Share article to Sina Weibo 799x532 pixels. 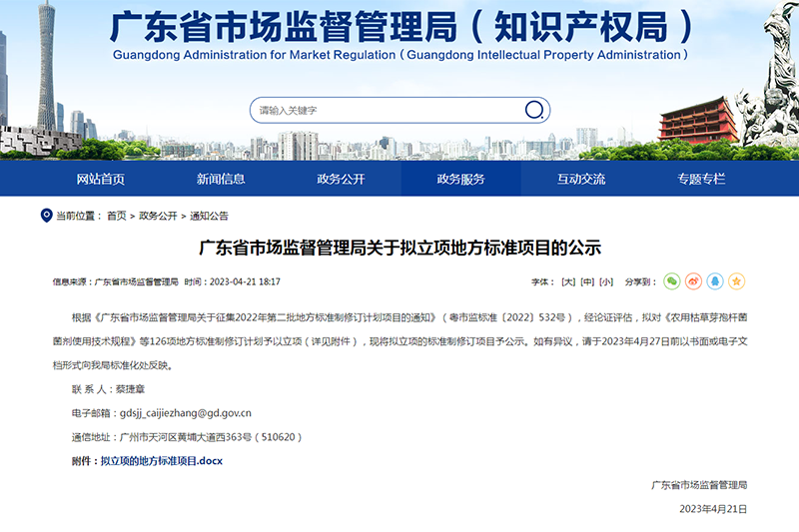coord(693,282)
